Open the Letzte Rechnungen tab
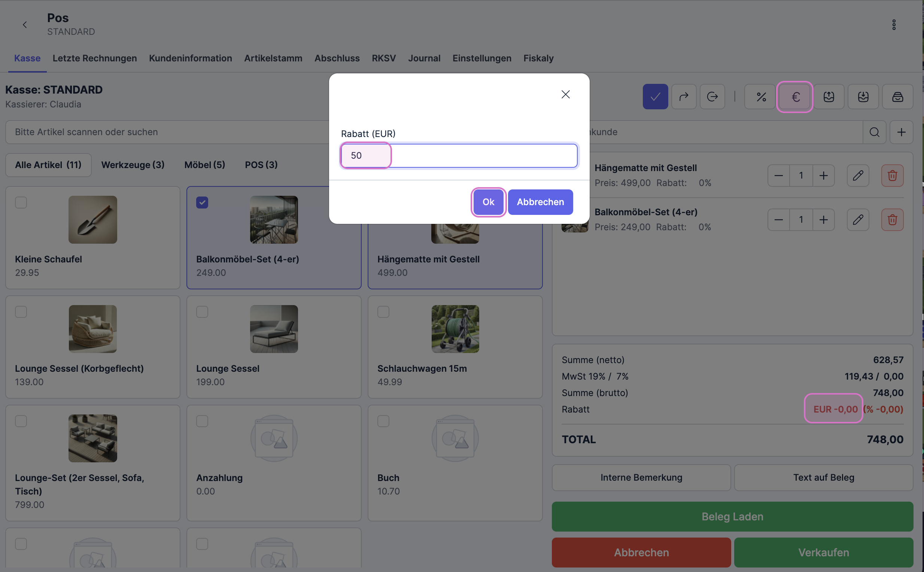924x572 pixels. [95, 58]
